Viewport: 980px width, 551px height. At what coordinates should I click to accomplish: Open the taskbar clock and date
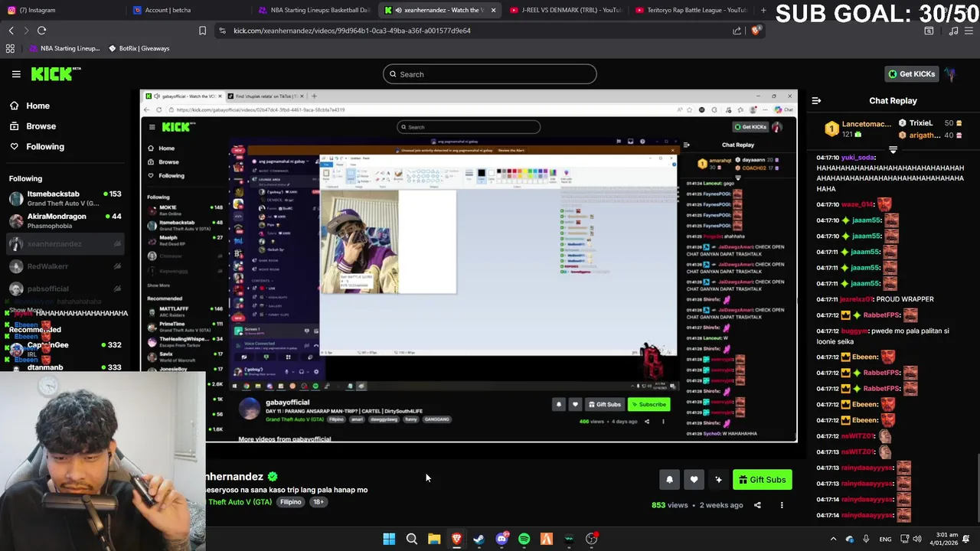942,539
